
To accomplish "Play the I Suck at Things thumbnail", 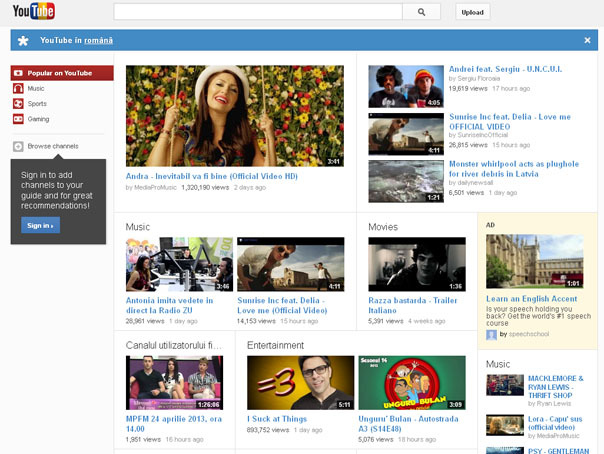I will tap(300, 383).
